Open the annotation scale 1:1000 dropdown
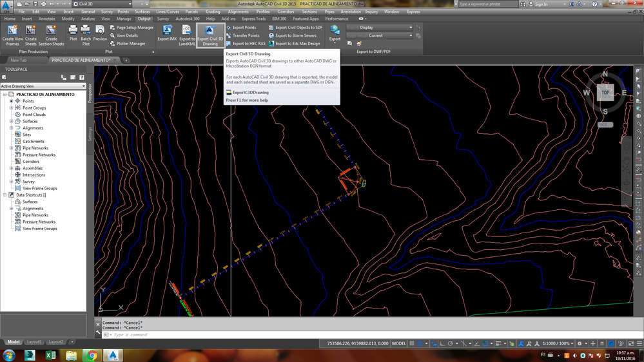This screenshot has height=362, width=644. pyautogui.click(x=558, y=343)
